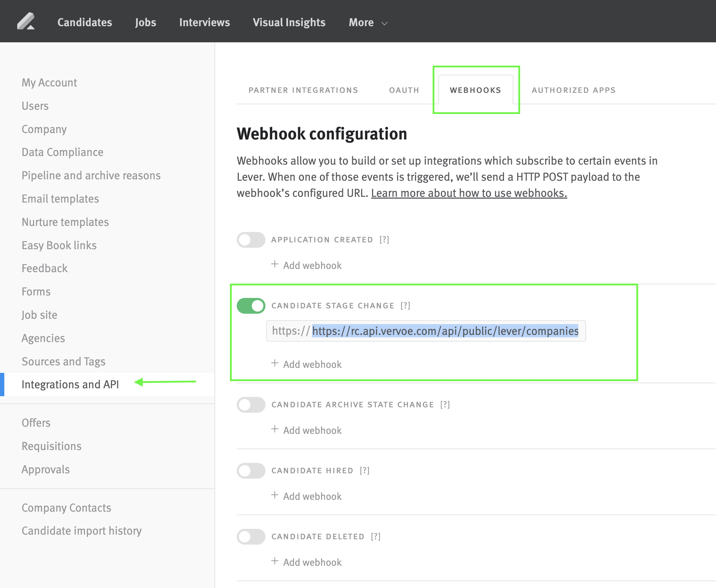716x588 pixels.
Task: Select the Webhooks tab
Action: click(476, 90)
